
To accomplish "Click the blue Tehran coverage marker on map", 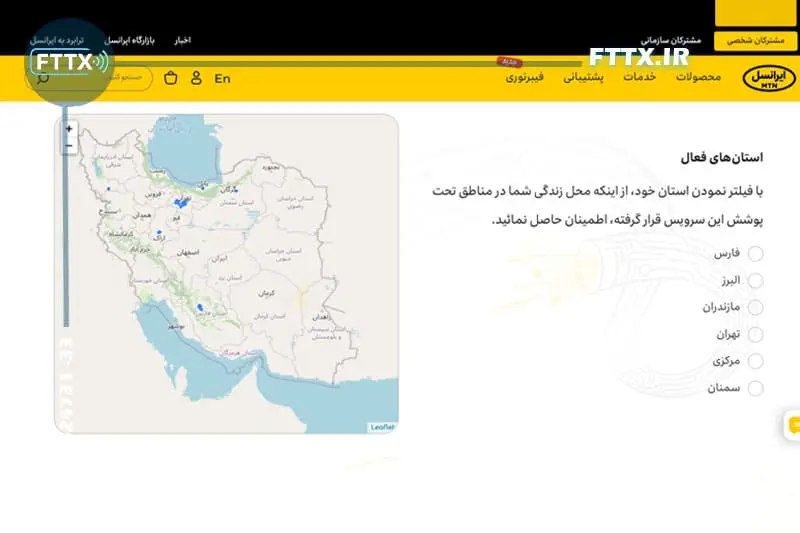I will click(x=181, y=202).
